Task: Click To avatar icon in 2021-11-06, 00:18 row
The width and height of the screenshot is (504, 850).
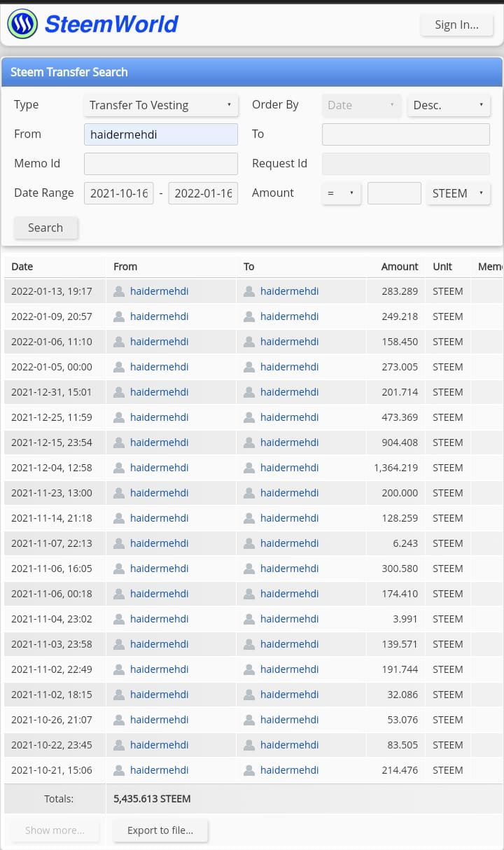Action: pyautogui.click(x=249, y=594)
